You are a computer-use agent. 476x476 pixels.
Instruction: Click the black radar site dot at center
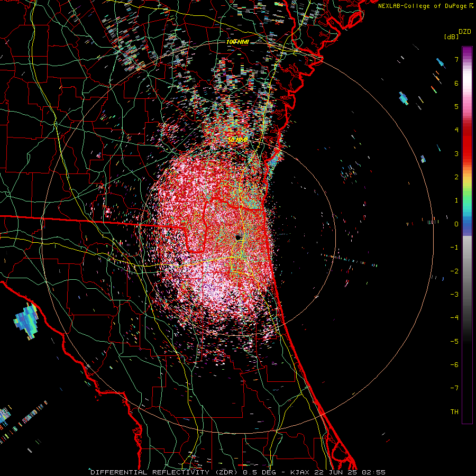coord(239,237)
